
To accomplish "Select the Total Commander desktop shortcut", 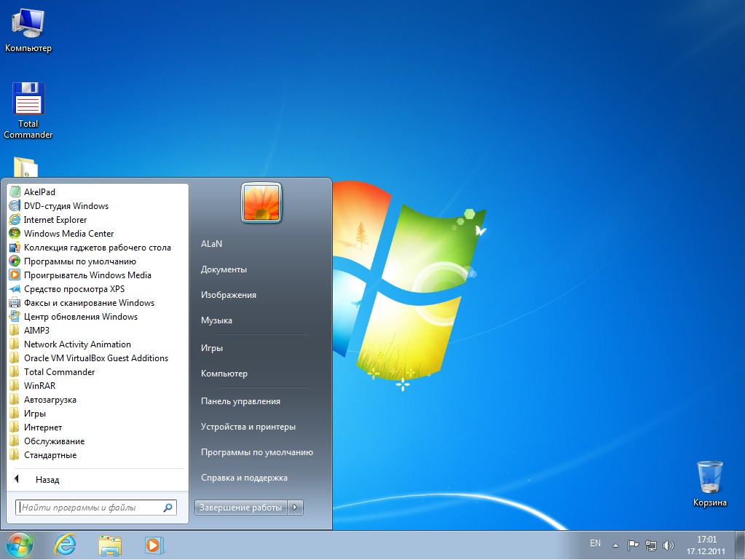I will pyautogui.click(x=28, y=111).
